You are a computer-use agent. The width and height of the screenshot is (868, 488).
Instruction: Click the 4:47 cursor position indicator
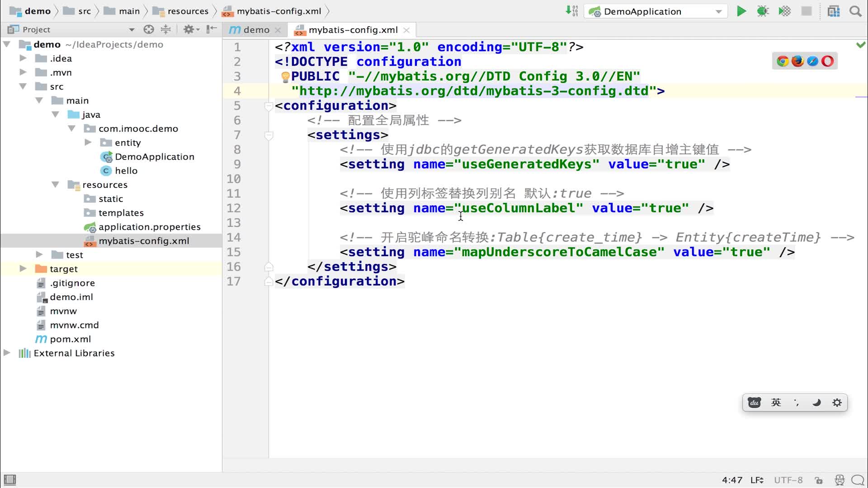732,480
